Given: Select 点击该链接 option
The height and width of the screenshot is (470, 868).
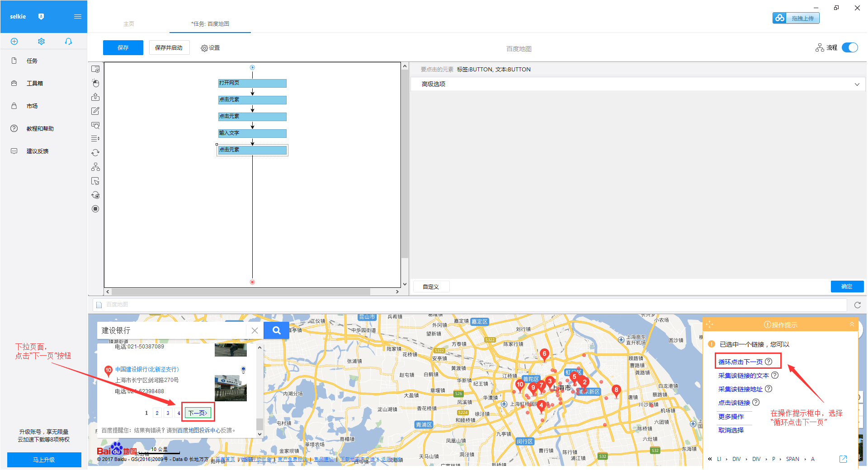Looking at the screenshot, I should point(734,403).
